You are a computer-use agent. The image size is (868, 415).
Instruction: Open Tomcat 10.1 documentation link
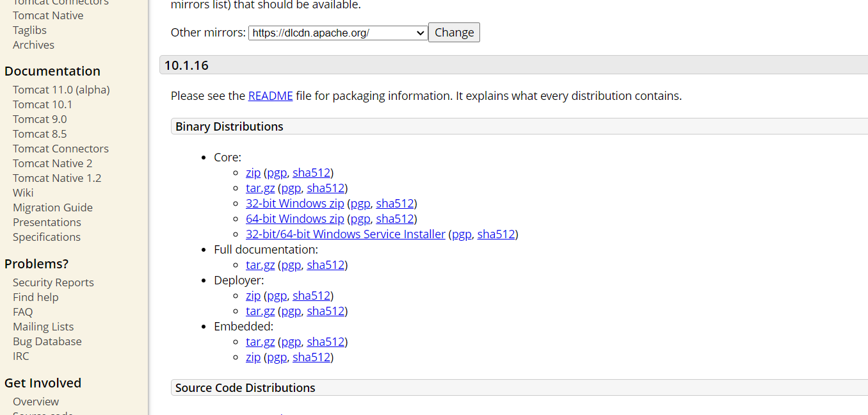(x=42, y=104)
